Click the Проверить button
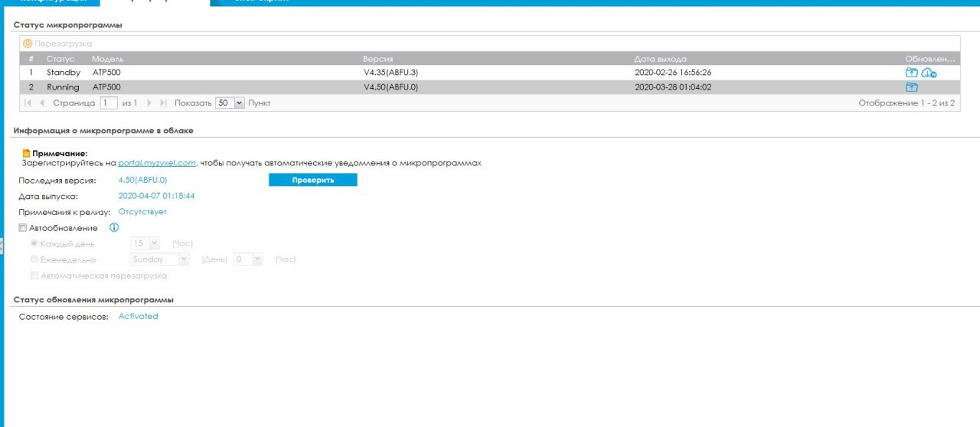Viewport: 980px width, 427px height. click(x=312, y=180)
